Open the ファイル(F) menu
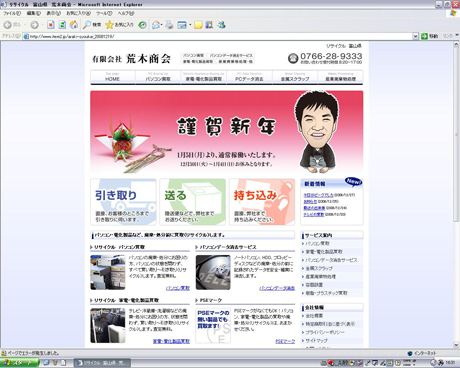460x368 pixels. [x=12, y=13]
